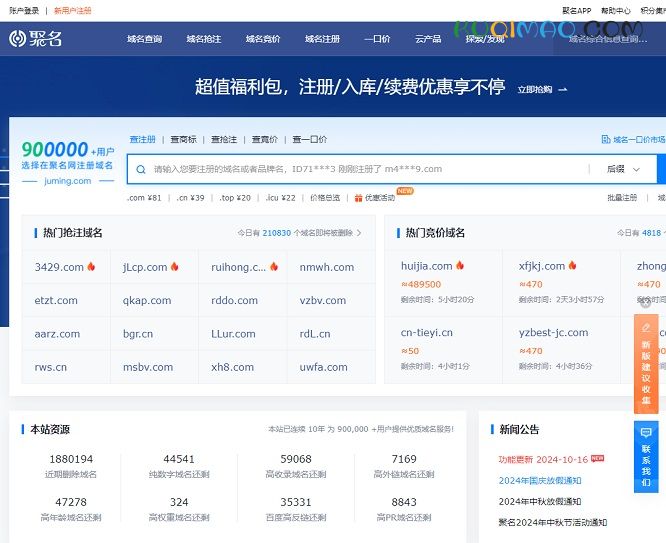Open the 一口价 menu

point(377,39)
